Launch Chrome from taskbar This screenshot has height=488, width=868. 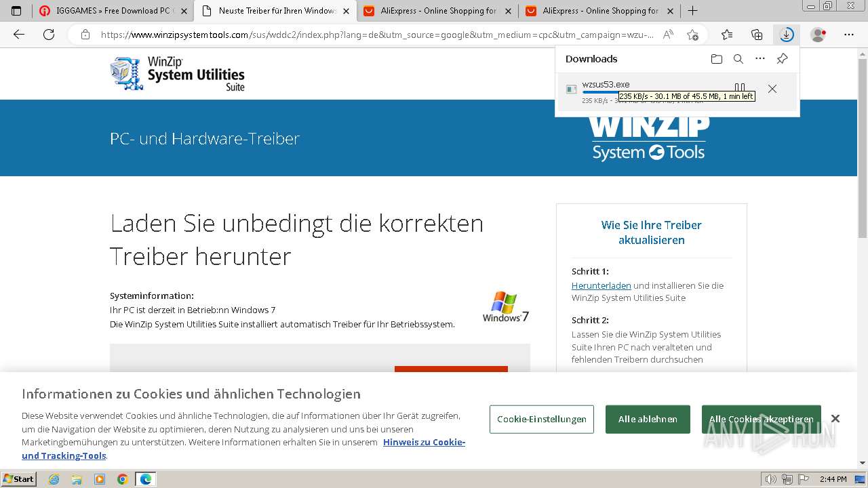click(123, 479)
